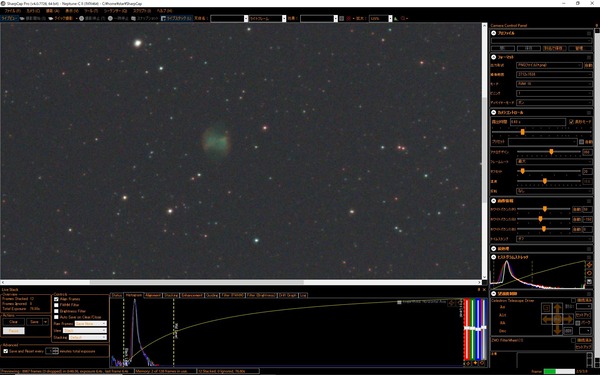Click the orange star icon beneath the live stack color sliders
The height and width of the screenshot is (375, 600).
pyautogui.click(x=475, y=363)
